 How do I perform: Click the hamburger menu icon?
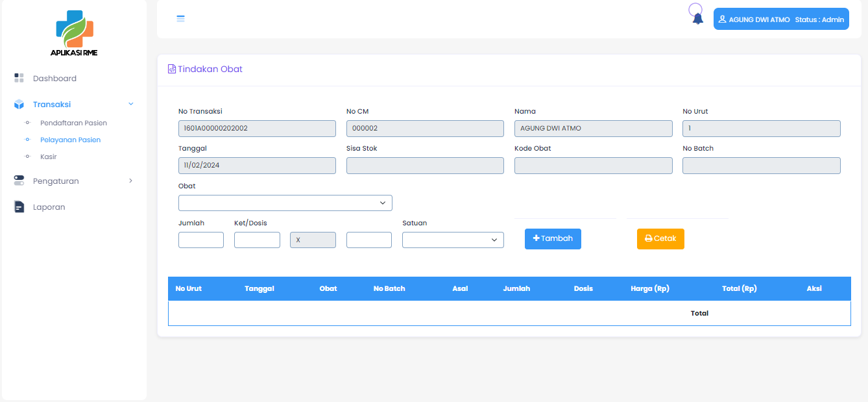tap(181, 19)
